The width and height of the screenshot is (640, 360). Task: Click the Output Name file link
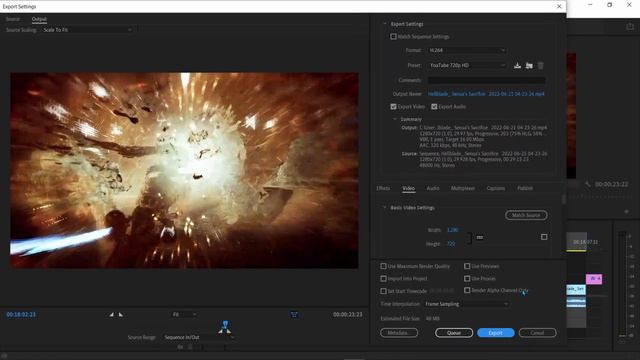pyautogui.click(x=486, y=94)
